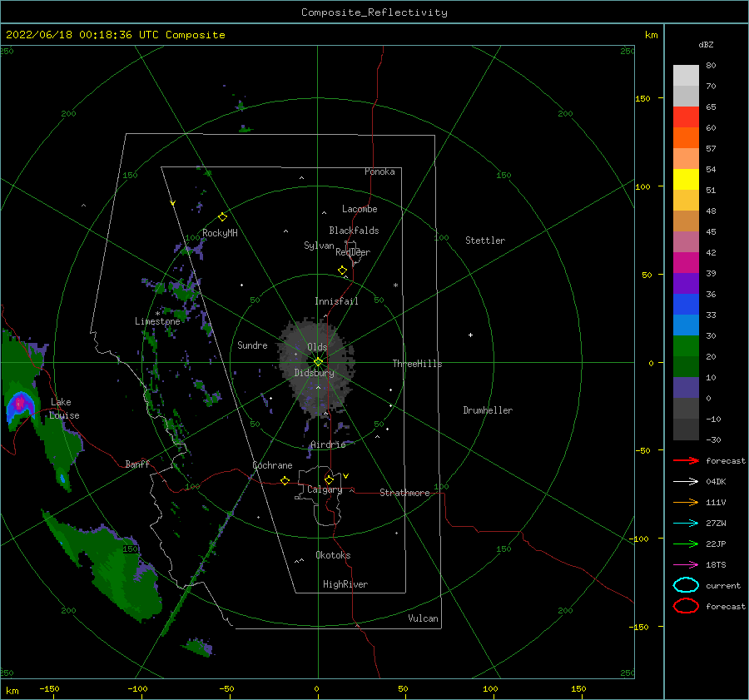Click the Calgary city label
Screen dimensions: 749x700
click(x=325, y=489)
